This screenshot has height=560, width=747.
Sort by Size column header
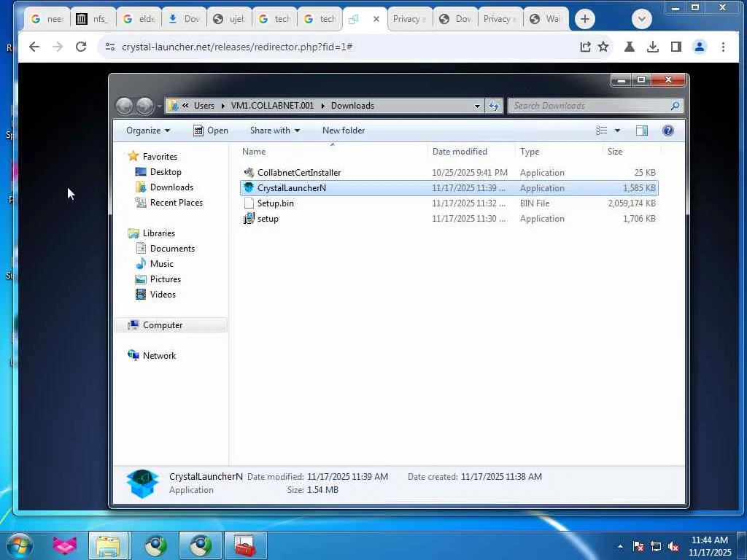632,152
